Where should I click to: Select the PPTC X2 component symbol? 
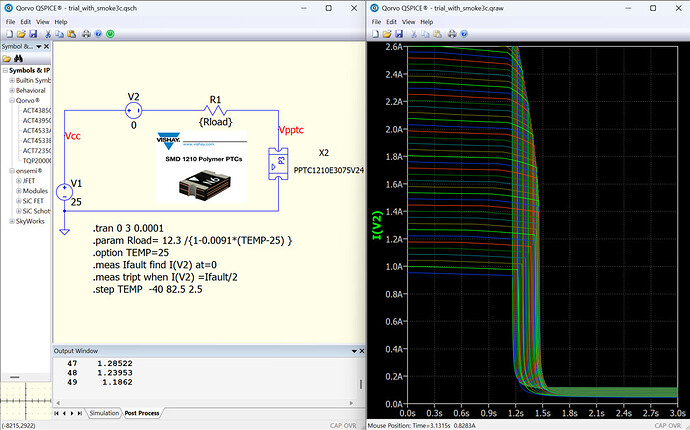278,163
